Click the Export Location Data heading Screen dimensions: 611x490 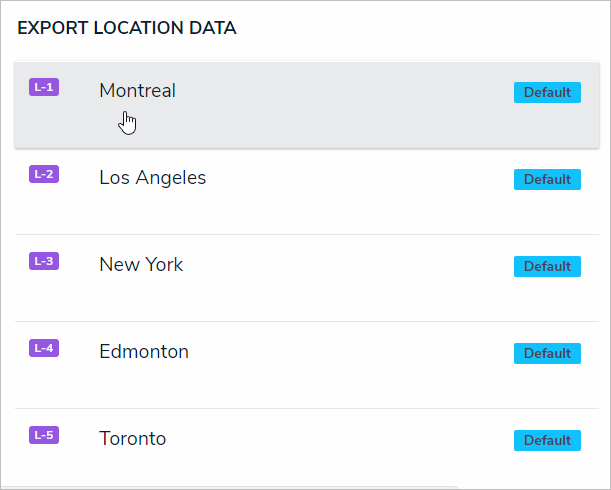pyautogui.click(x=127, y=29)
